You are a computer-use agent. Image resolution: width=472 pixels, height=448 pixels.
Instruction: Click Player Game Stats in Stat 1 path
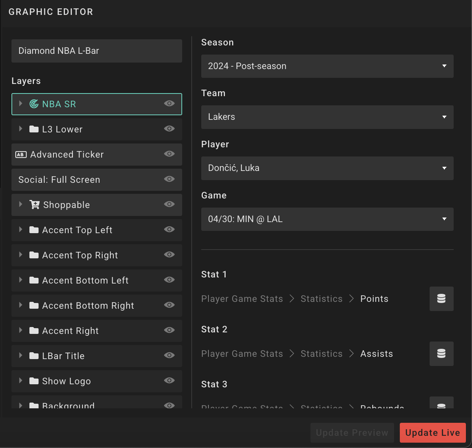pyautogui.click(x=242, y=299)
